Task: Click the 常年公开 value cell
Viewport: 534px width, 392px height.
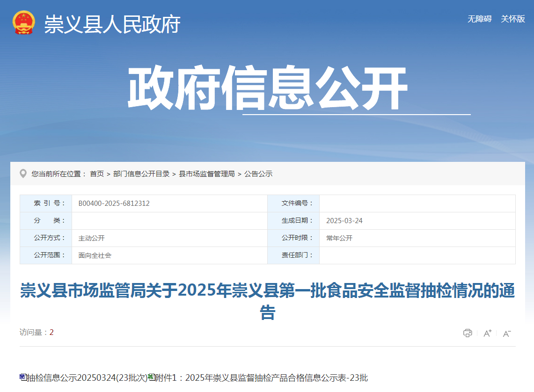Action: (x=417, y=238)
